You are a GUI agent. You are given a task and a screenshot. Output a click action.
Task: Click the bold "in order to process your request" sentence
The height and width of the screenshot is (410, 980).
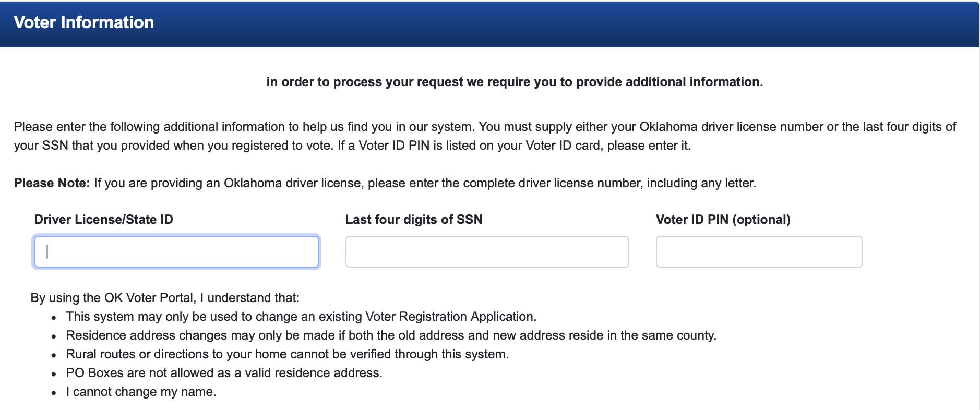(x=514, y=82)
